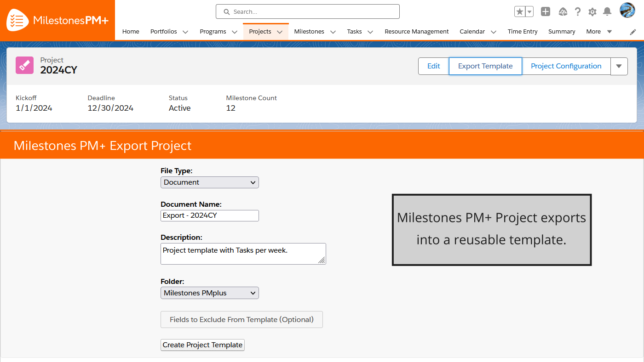The width and height of the screenshot is (644, 362).
Task: Open the Salesforce Trailhead guidance icon
Action: click(x=563, y=12)
